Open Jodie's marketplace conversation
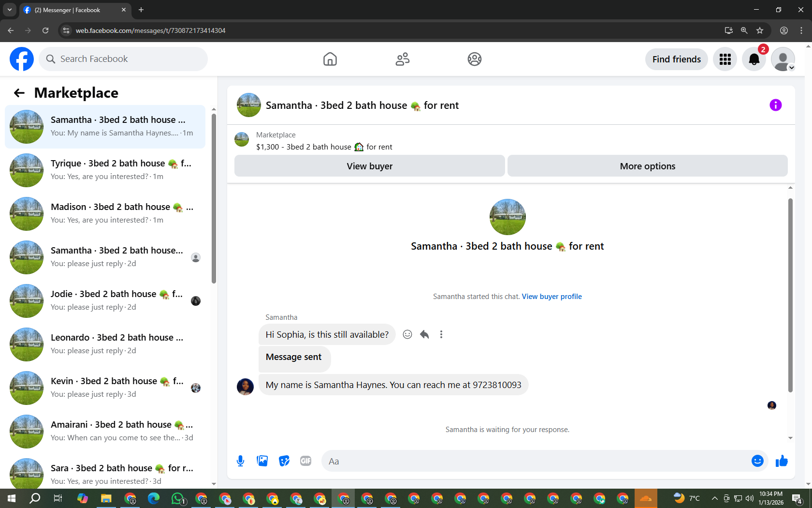This screenshot has height=508, width=812. [x=105, y=301]
